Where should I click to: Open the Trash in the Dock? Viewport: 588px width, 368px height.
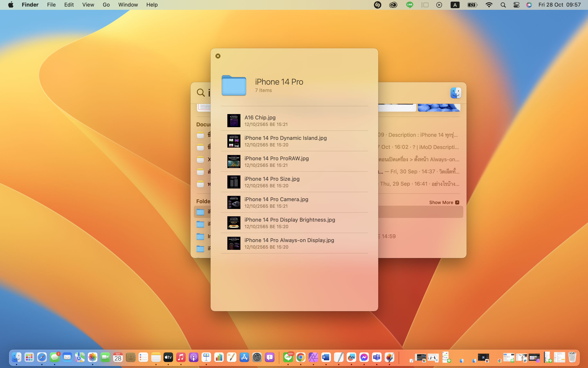[x=572, y=357]
